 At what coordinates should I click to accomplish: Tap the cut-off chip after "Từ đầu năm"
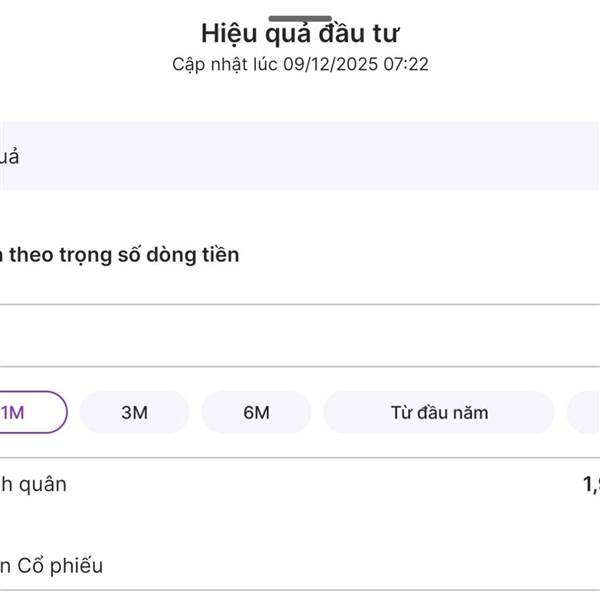click(585, 412)
